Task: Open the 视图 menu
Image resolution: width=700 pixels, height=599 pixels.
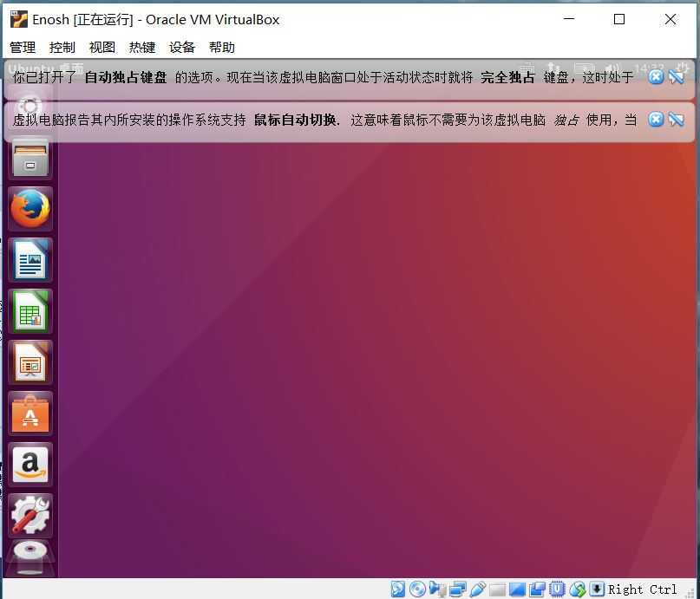Action: tap(102, 47)
